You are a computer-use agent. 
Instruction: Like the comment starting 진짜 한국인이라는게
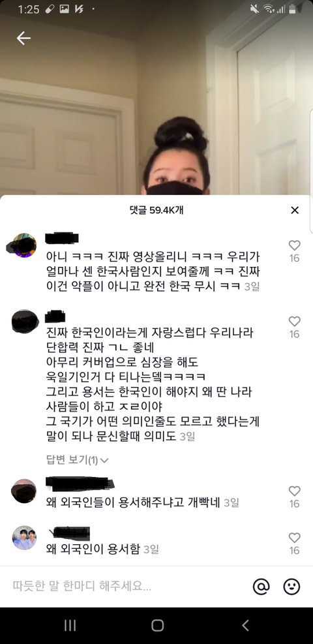tap(294, 321)
